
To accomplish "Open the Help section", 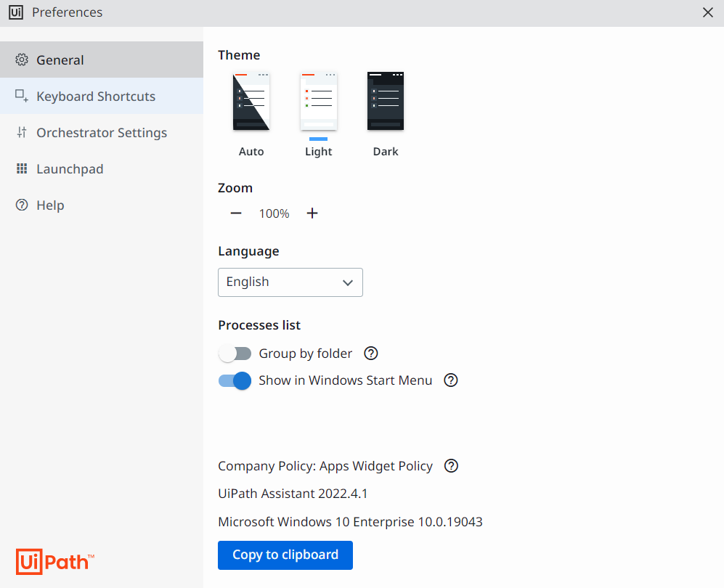I will pyautogui.click(x=102, y=205).
